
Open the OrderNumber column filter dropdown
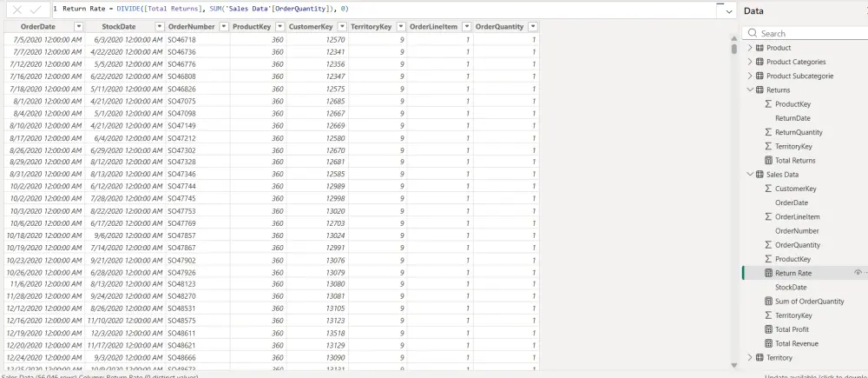tap(224, 27)
